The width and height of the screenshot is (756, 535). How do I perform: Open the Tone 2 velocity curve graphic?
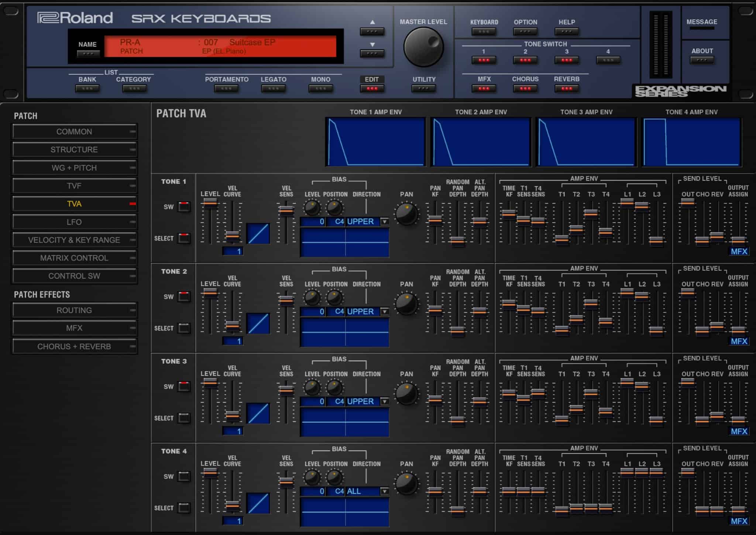(x=258, y=323)
